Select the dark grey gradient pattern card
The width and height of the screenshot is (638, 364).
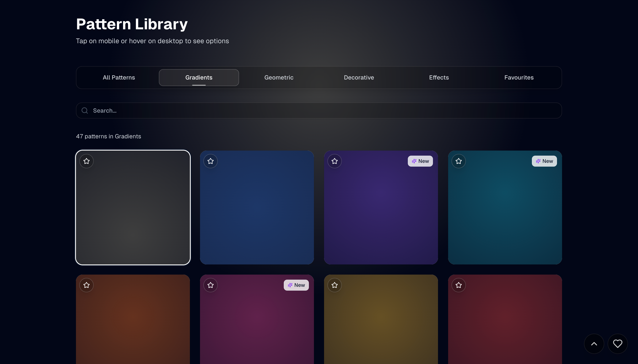click(x=133, y=208)
